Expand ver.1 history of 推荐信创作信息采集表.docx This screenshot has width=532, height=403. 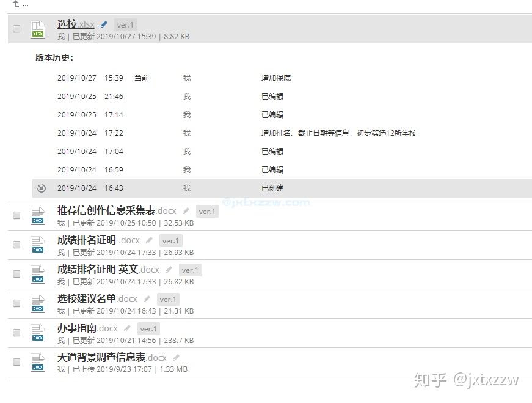(207, 212)
